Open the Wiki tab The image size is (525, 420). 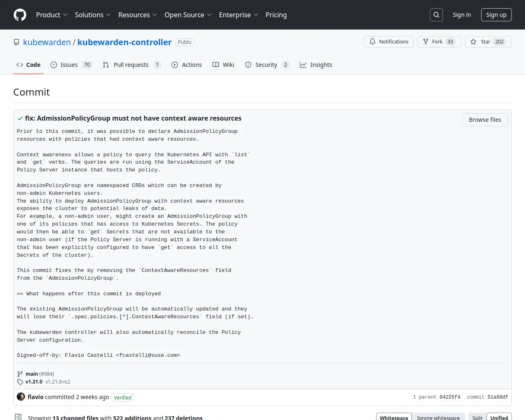pos(224,65)
